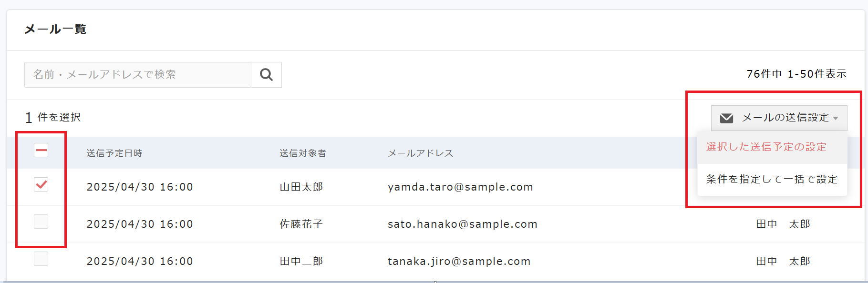
Task: Click the sato.hanako@sample.com address
Action: (462, 224)
